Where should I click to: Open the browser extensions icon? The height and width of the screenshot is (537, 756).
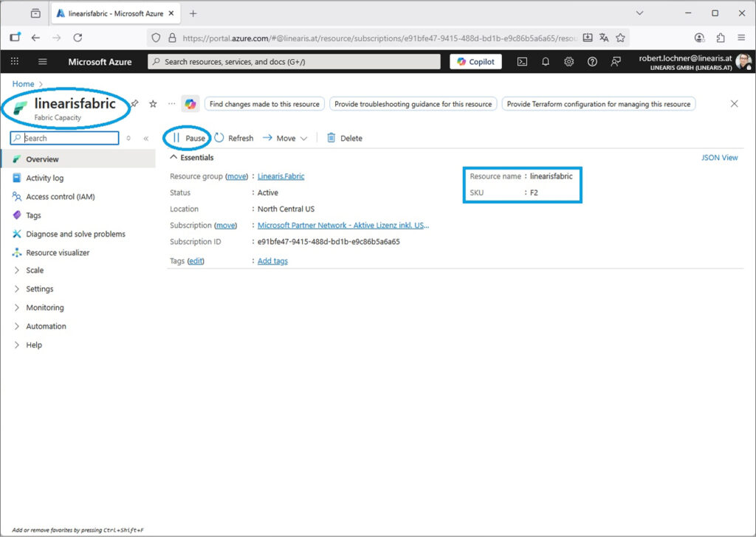coord(721,38)
